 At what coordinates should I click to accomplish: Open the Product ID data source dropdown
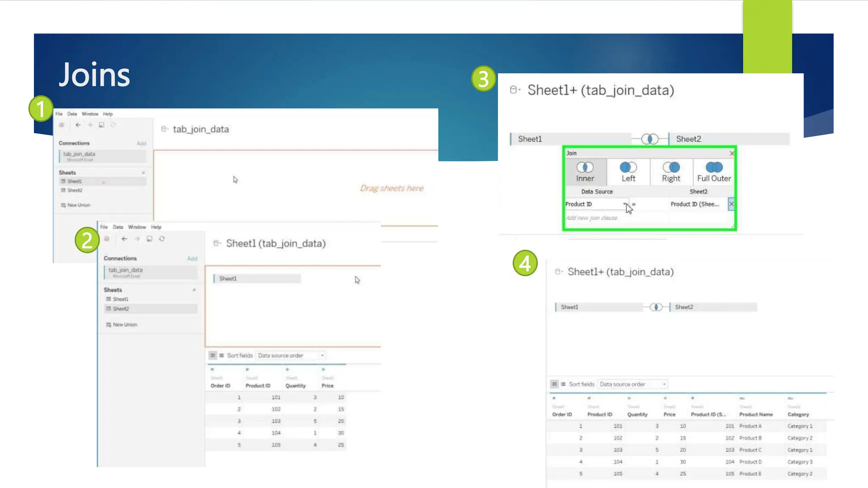(x=625, y=204)
